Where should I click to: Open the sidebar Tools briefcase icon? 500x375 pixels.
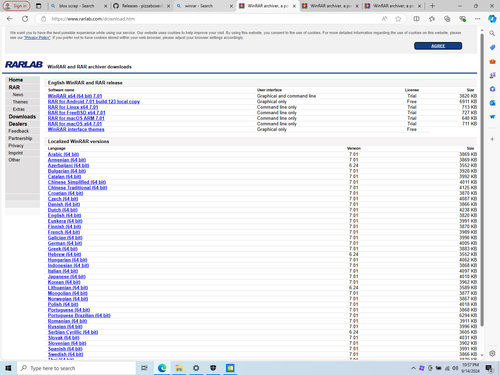pos(492,61)
